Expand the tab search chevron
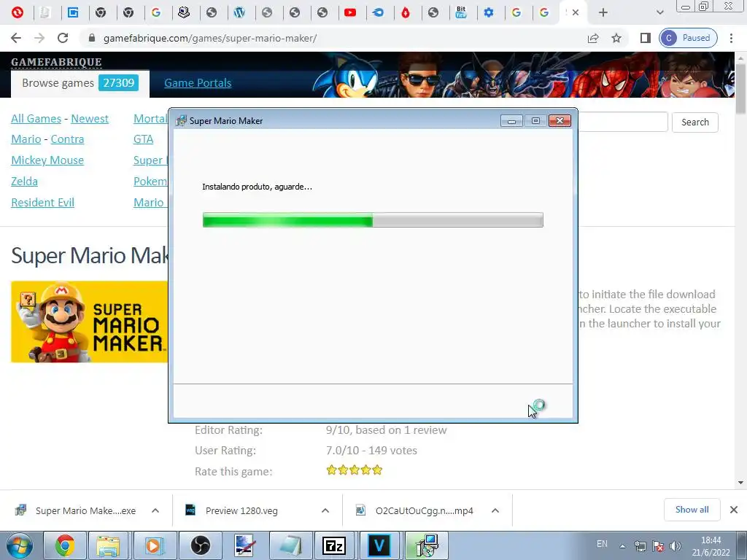747x560 pixels. coord(659,13)
